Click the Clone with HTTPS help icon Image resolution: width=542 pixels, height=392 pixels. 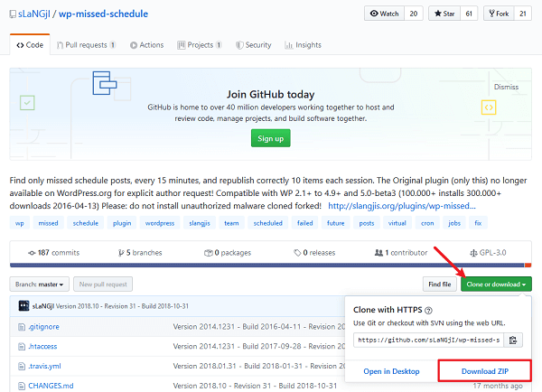point(428,311)
